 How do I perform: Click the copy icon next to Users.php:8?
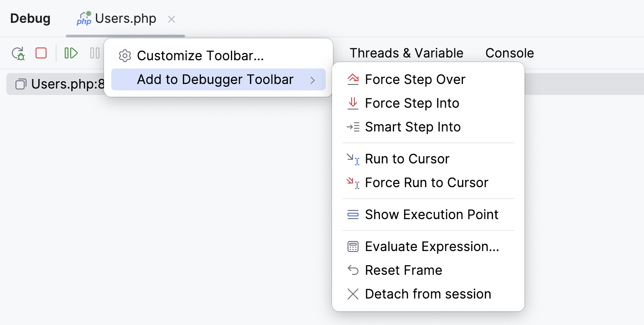pos(20,84)
